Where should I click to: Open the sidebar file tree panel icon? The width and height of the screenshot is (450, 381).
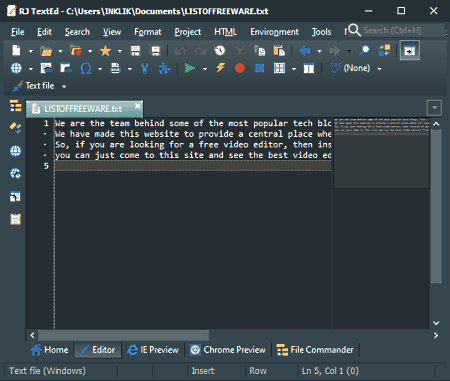(x=15, y=106)
